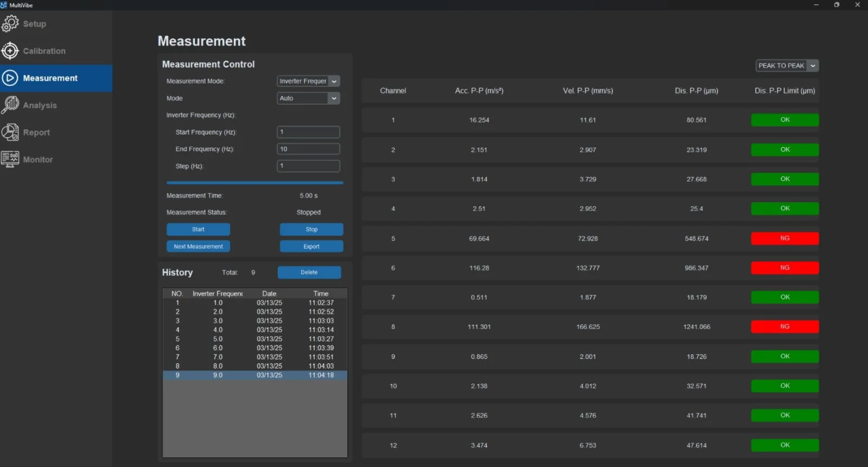Screen dimensions: 868x467
Task: Click the Analysis waveform icon
Action: click(x=10, y=105)
